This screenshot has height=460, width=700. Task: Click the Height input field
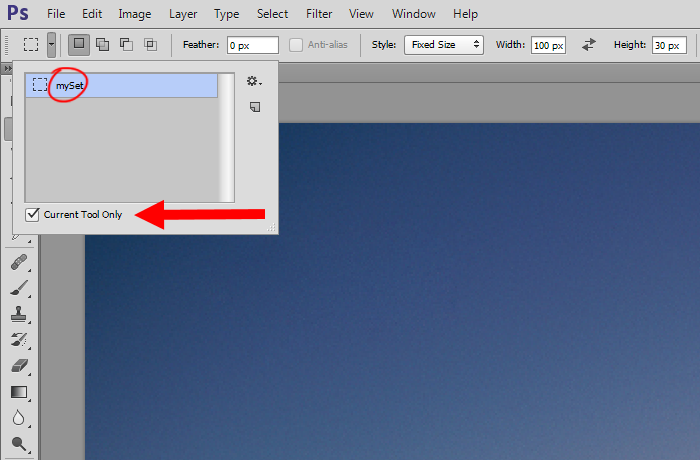coord(669,45)
